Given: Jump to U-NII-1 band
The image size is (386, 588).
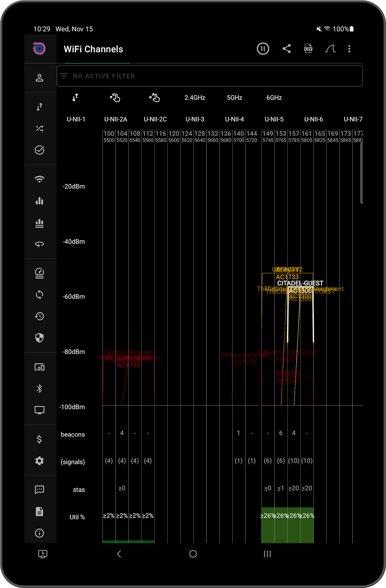Looking at the screenshot, I should pyautogui.click(x=76, y=119).
